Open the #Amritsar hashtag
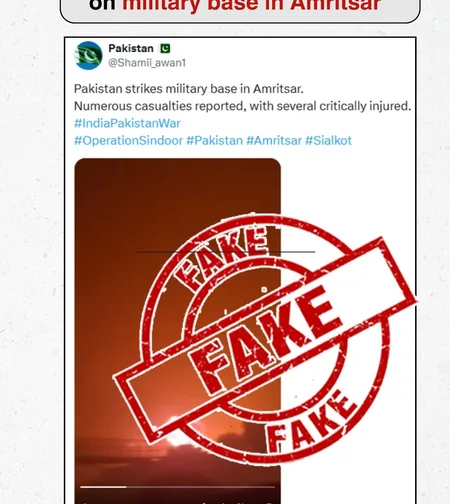 (274, 141)
